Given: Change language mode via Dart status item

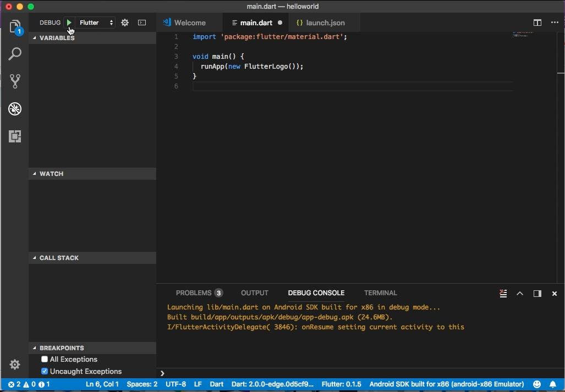Looking at the screenshot, I should tap(217, 384).
